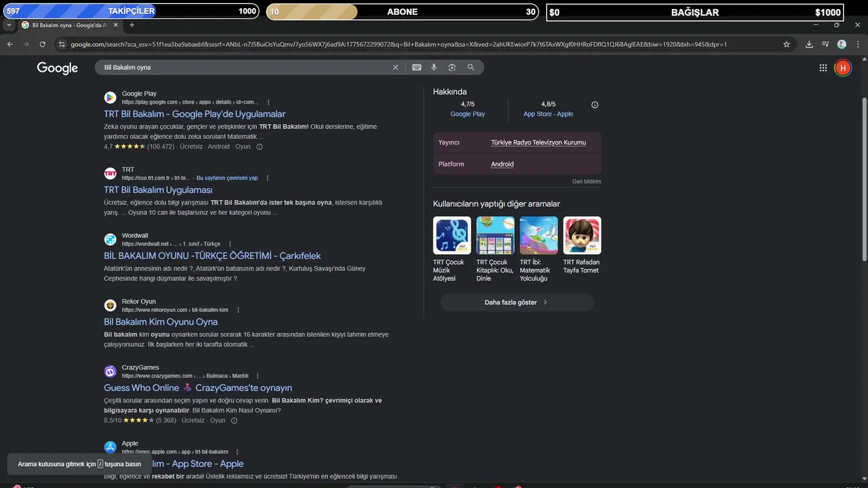Click the Google logo

point(57,68)
